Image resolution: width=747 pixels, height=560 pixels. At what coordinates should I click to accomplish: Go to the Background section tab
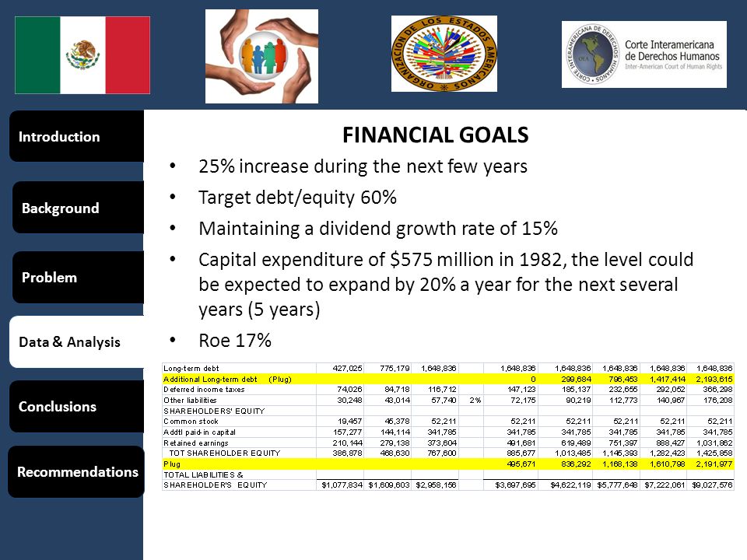pyautogui.click(x=78, y=208)
